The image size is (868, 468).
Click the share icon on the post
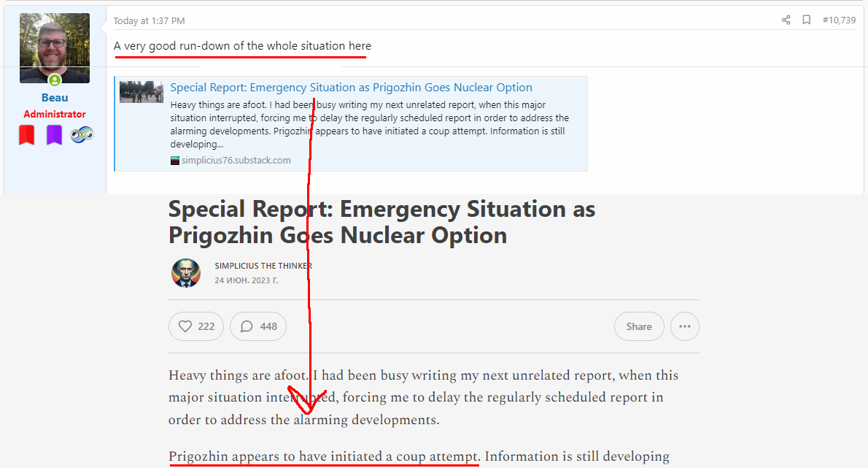click(786, 20)
